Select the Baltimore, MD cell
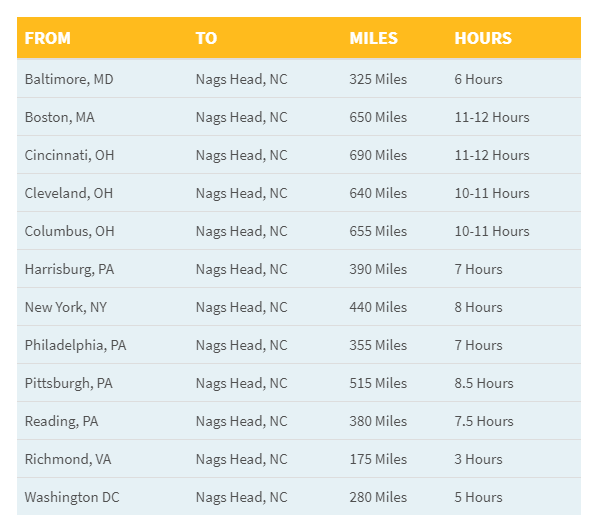 [69, 79]
